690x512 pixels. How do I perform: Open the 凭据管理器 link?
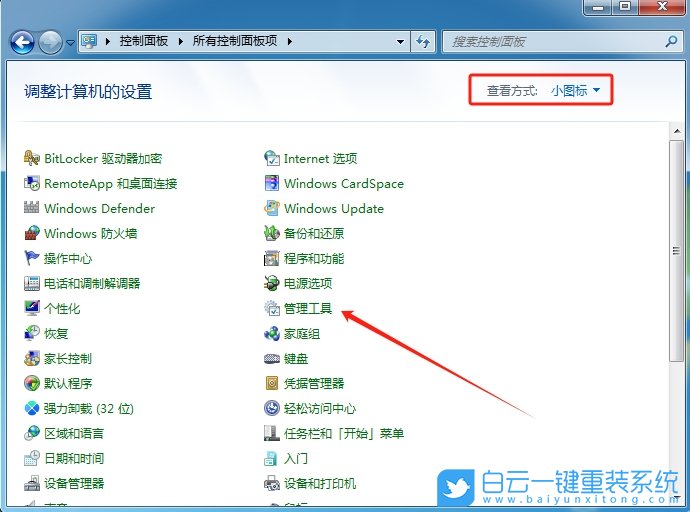click(x=314, y=383)
